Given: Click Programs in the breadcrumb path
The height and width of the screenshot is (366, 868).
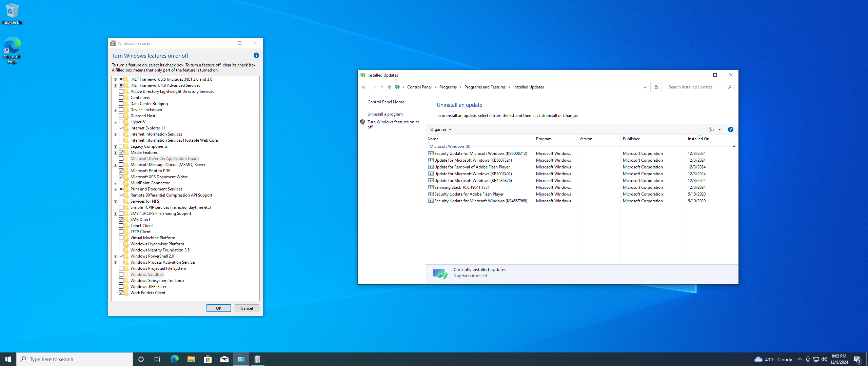Looking at the screenshot, I should [448, 87].
